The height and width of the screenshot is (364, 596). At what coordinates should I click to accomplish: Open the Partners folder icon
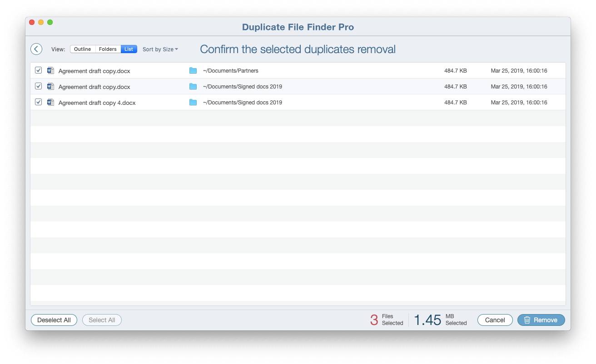click(193, 70)
